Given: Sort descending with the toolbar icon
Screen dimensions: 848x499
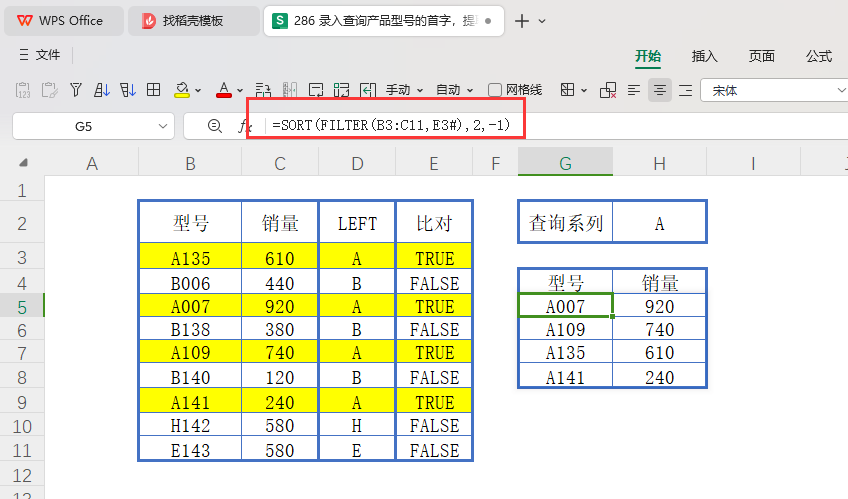Looking at the screenshot, I should coord(128,90).
